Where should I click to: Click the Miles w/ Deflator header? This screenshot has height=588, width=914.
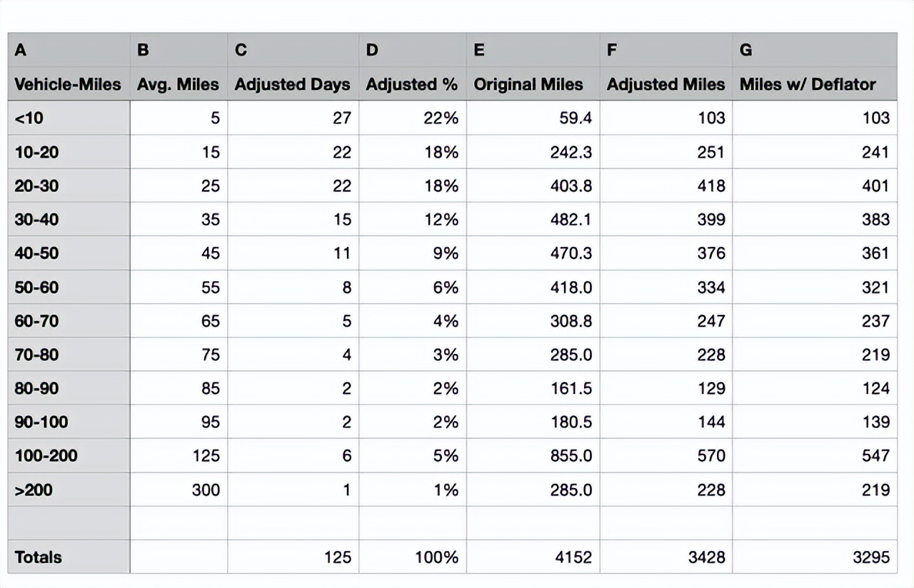point(814,84)
